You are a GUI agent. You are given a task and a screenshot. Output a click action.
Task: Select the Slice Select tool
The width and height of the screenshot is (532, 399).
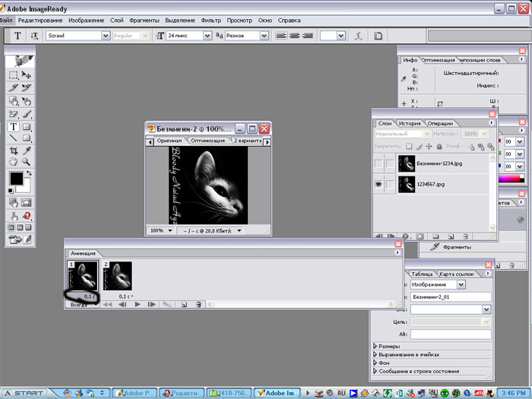point(27,87)
